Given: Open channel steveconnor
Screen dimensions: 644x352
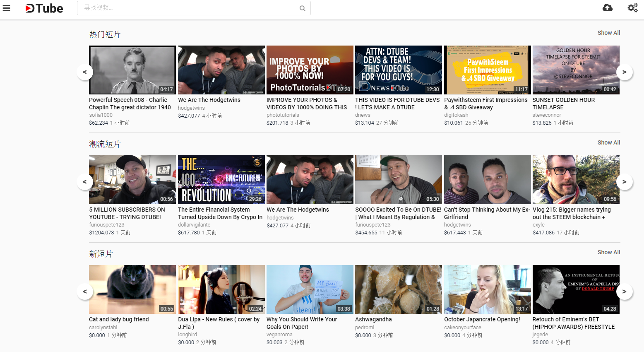Looking at the screenshot, I should coord(547,115).
